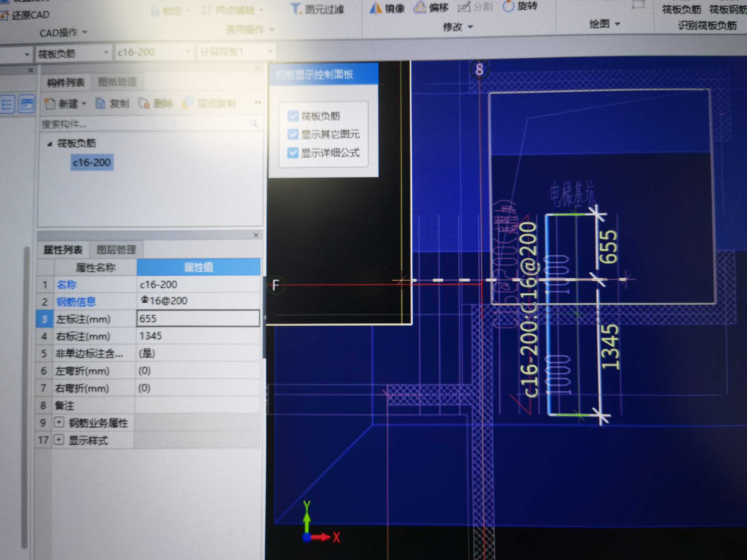Expand the 显示样式 row
747x560 pixels.
coord(58,439)
